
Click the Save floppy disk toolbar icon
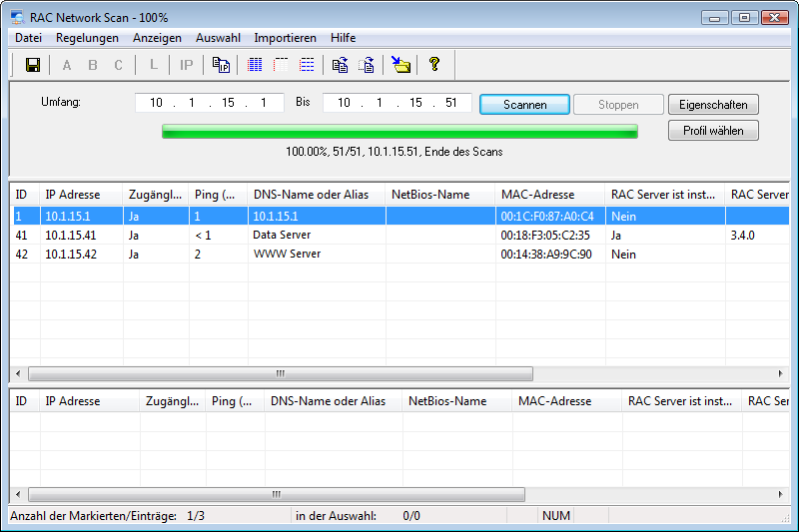coord(33,65)
